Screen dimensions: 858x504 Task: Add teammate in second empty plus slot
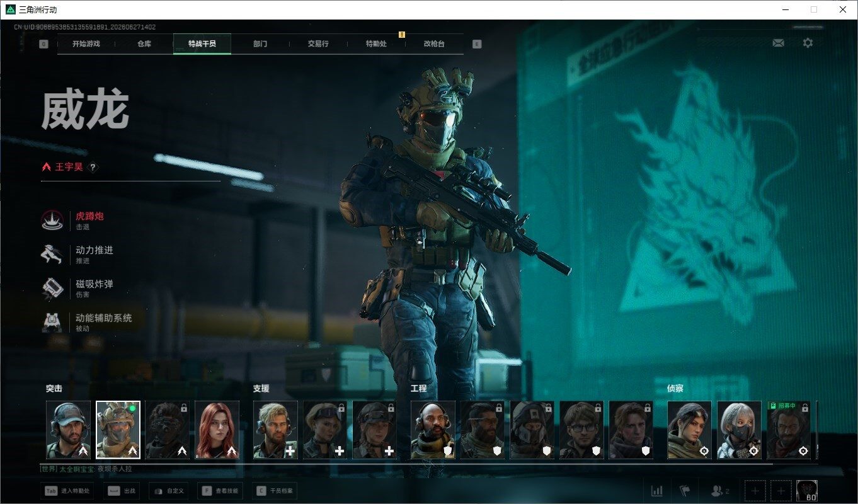point(781,491)
